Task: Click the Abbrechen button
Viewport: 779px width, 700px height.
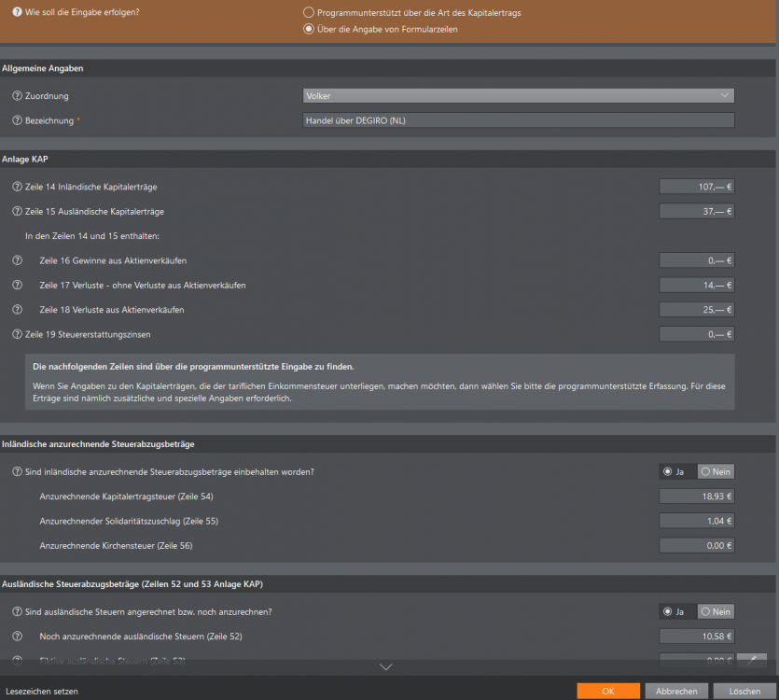Action: point(676,691)
